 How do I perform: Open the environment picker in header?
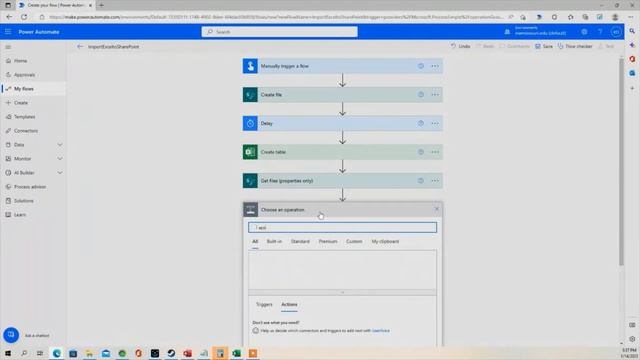[536, 31]
